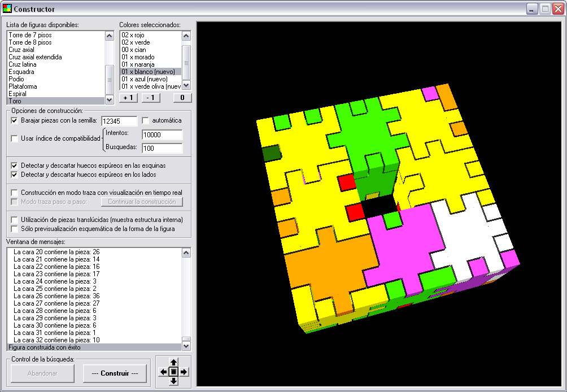
Task: Click the '--- Construir ---' button
Action: pos(115,373)
